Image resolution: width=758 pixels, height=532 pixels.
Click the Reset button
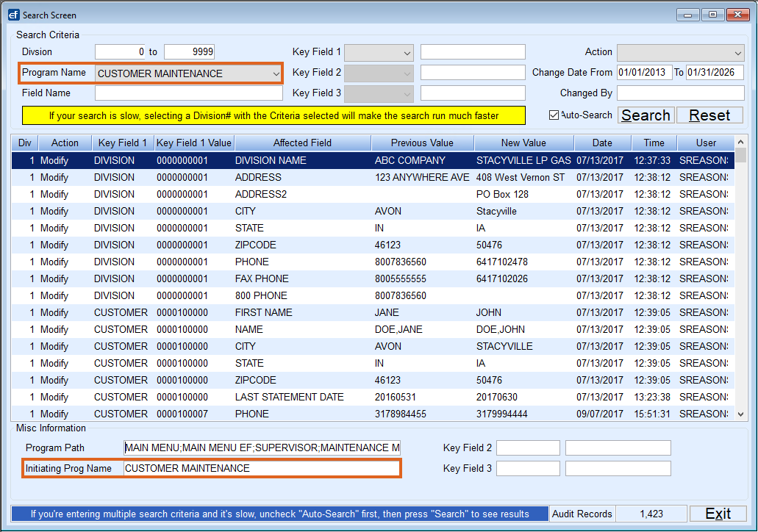709,115
